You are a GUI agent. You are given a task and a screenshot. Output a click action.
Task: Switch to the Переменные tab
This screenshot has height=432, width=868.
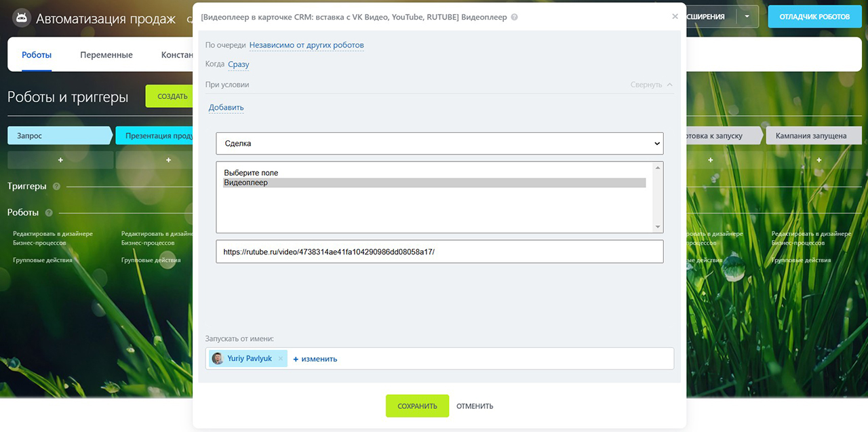pyautogui.click(x=106, y=55)
